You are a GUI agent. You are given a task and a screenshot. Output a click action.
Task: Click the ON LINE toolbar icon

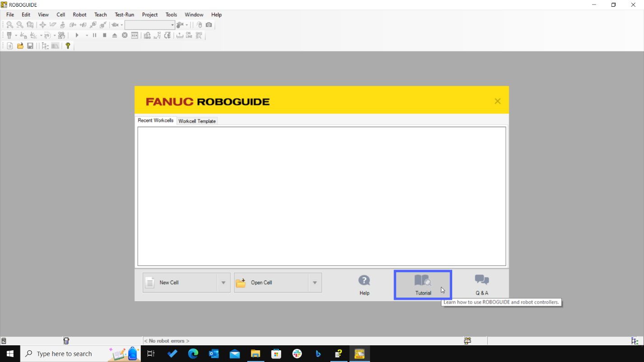pyautogui.click(x=189, y=35)
